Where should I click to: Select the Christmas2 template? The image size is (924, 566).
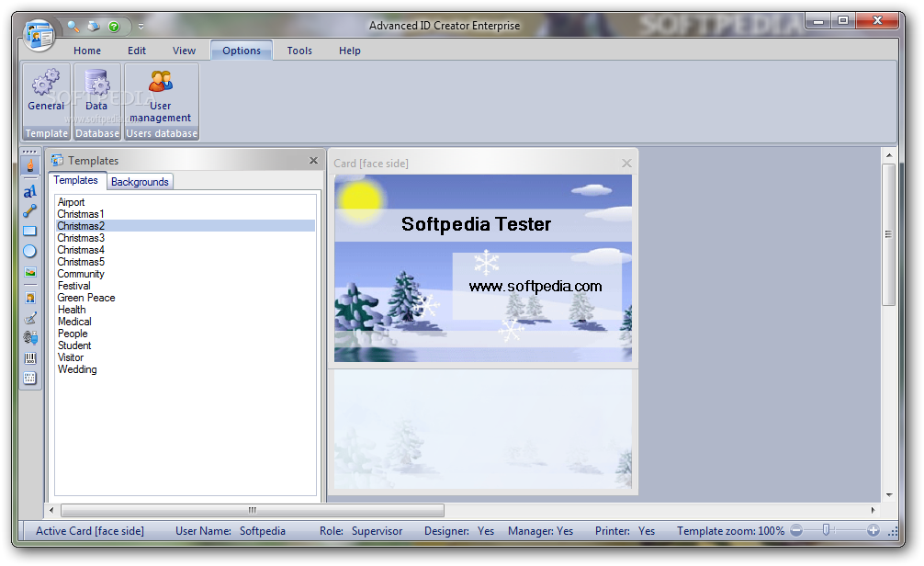pos(186,226)
